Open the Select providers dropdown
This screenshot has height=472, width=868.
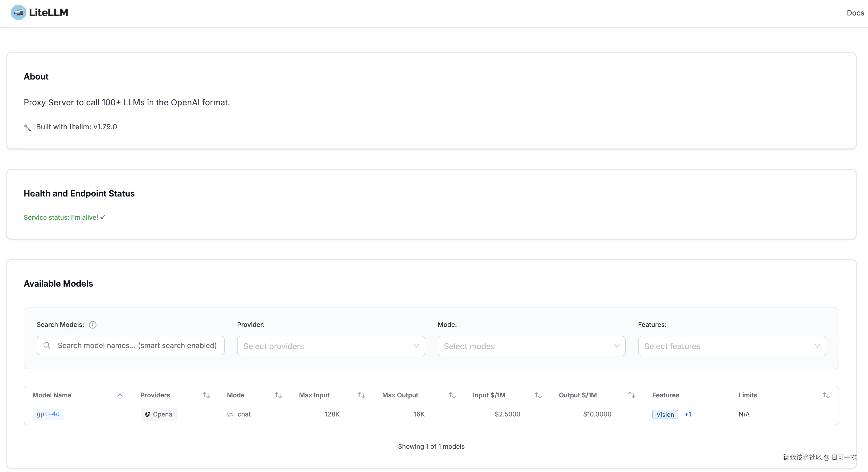click(331, 346)
